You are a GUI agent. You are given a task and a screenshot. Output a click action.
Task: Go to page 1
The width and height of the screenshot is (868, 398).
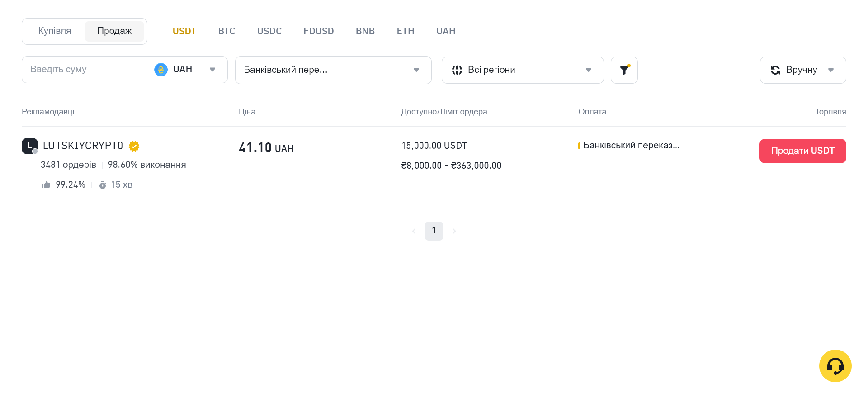pyautogui.click(x=434, y=231)
